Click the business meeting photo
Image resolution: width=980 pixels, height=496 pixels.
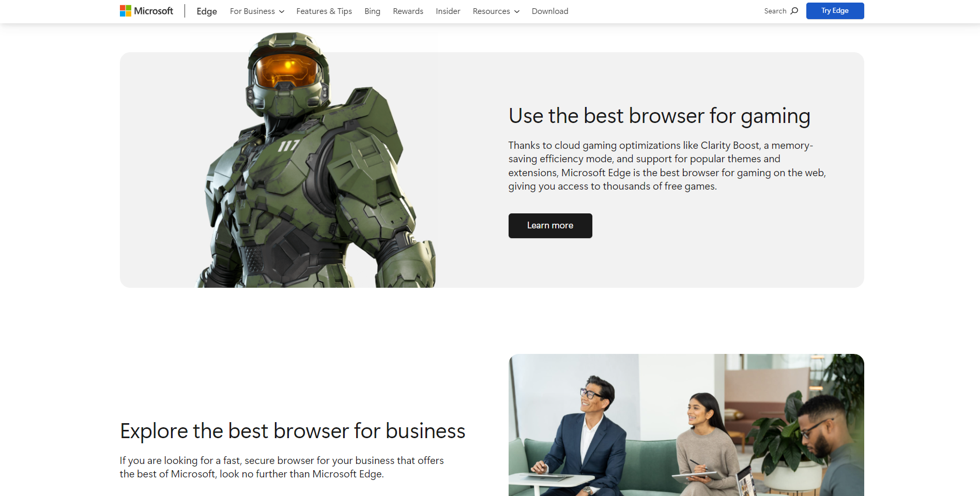[686, 425]
